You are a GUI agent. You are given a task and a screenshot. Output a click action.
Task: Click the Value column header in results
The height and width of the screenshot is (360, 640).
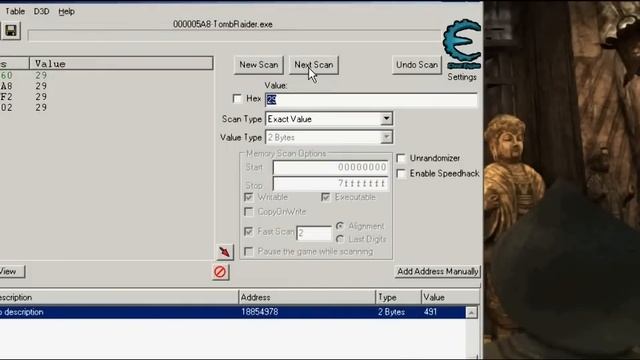point(121,64)
